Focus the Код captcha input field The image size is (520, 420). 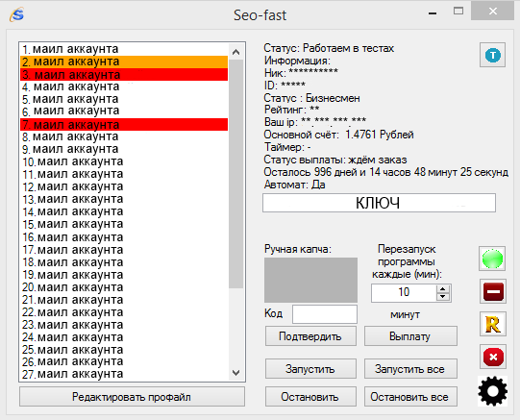325,314
